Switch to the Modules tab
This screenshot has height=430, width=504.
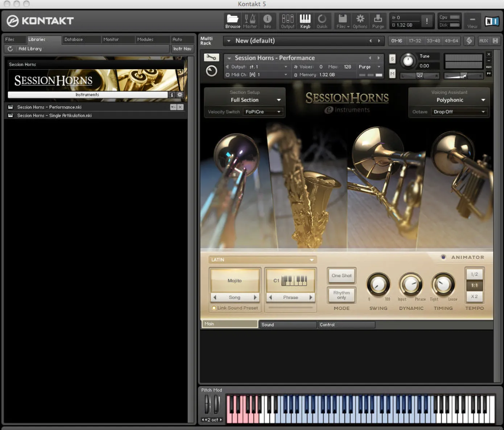(152, 39)
